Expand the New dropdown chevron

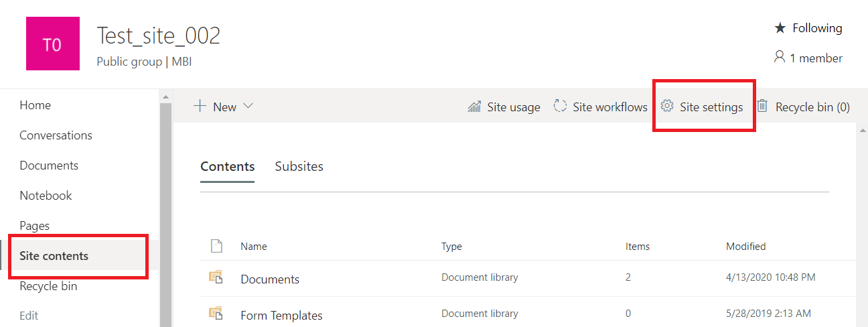(x=248, y=107)
